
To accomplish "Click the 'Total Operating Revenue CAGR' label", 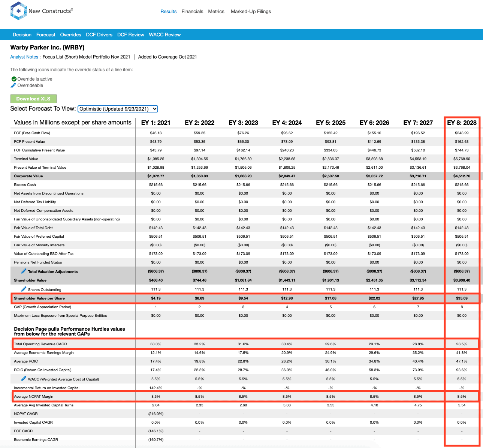I will (40, 344).
